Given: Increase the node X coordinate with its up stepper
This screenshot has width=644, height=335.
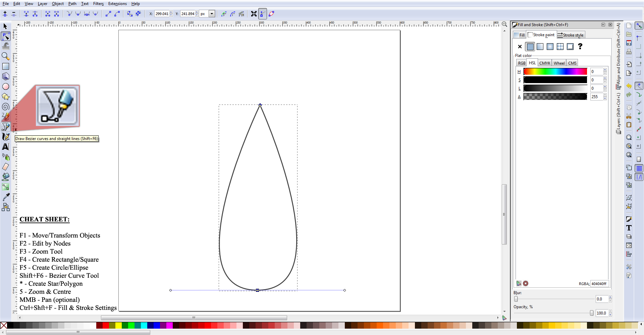Looking at the screenshot, I should point(171,12).
